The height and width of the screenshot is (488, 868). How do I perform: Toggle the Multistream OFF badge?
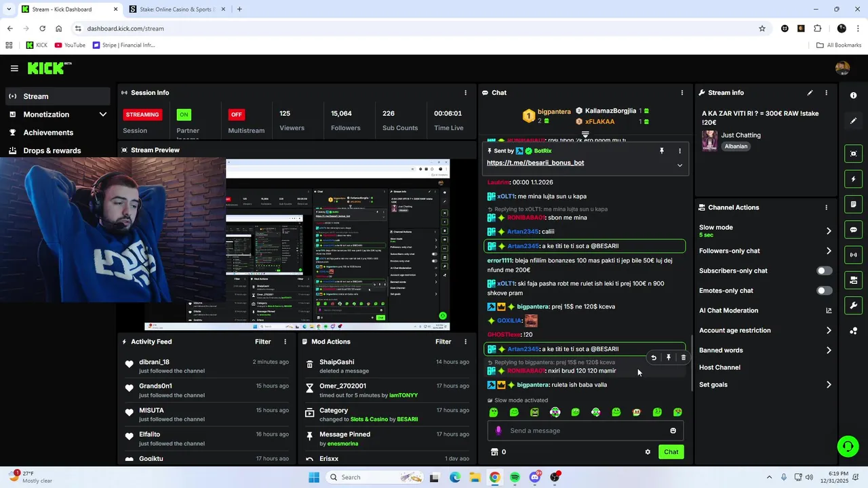pos(236,115)
